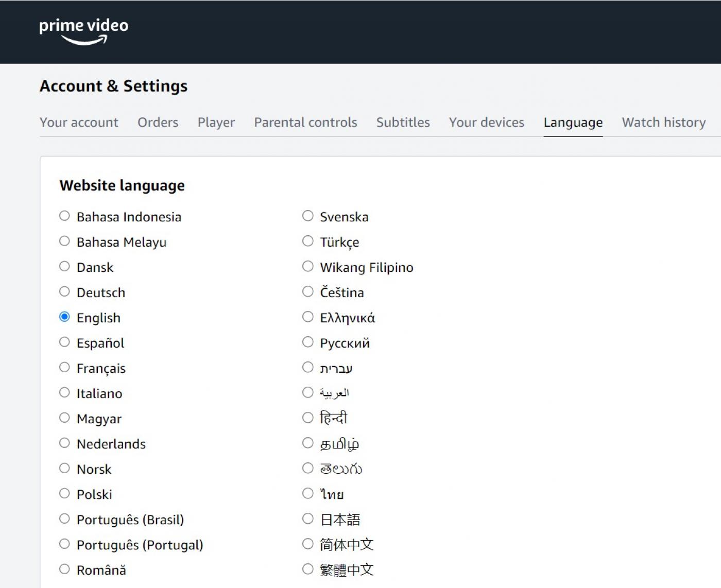Select Deutsch as website language
This screenshot has width=721, height=588.
(x=64, y=291)
